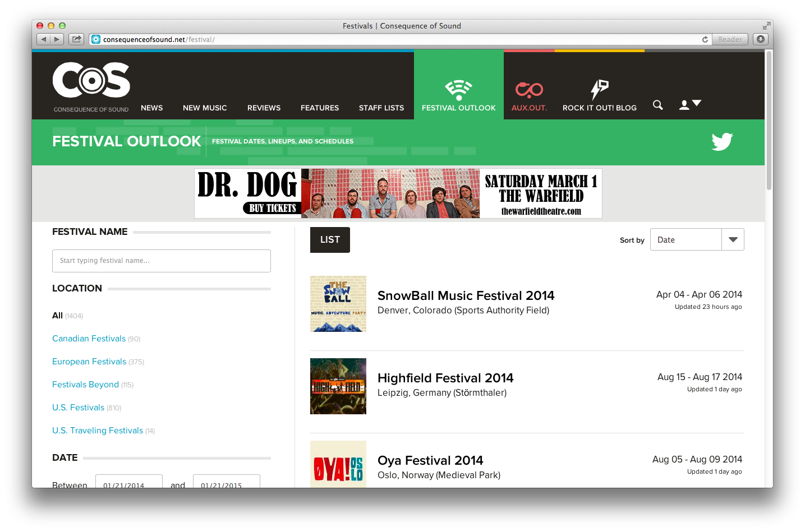Click the page vertical scrollbar

769,121
